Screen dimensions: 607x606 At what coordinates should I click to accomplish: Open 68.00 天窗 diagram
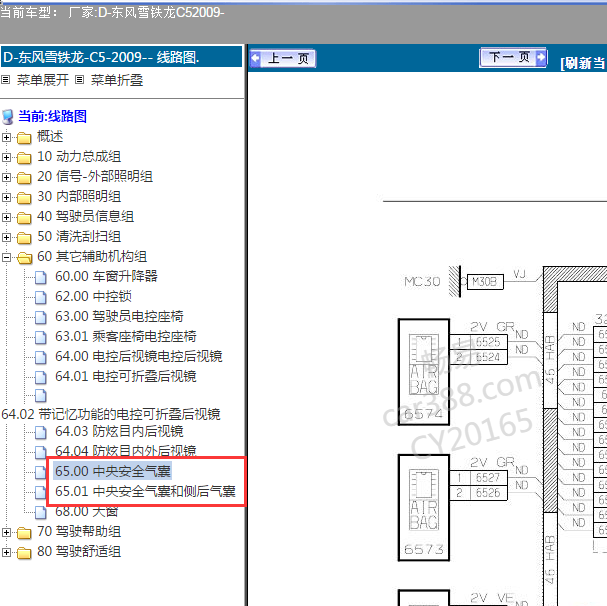pos(87,512)
